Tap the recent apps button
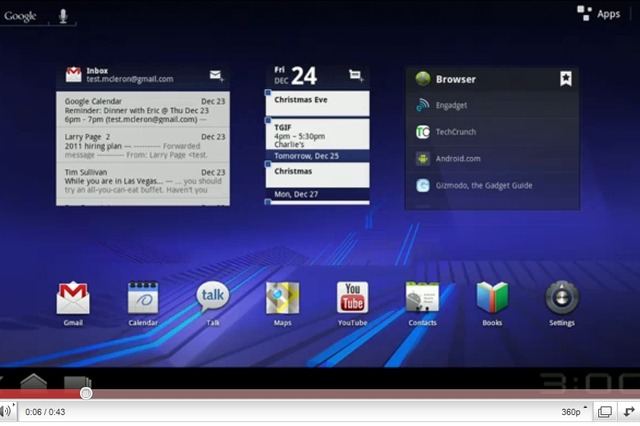Viewport: 640px width, 426px height. [78, 382]
